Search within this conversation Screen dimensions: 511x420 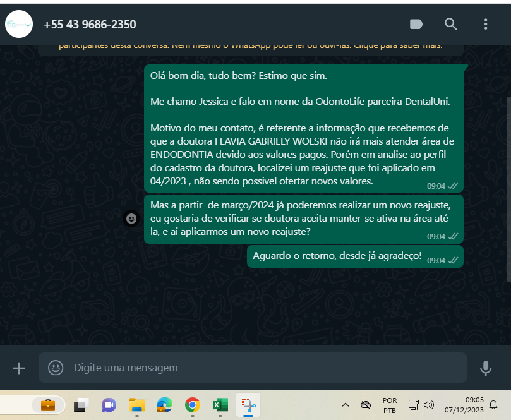[x=451, y=24]
